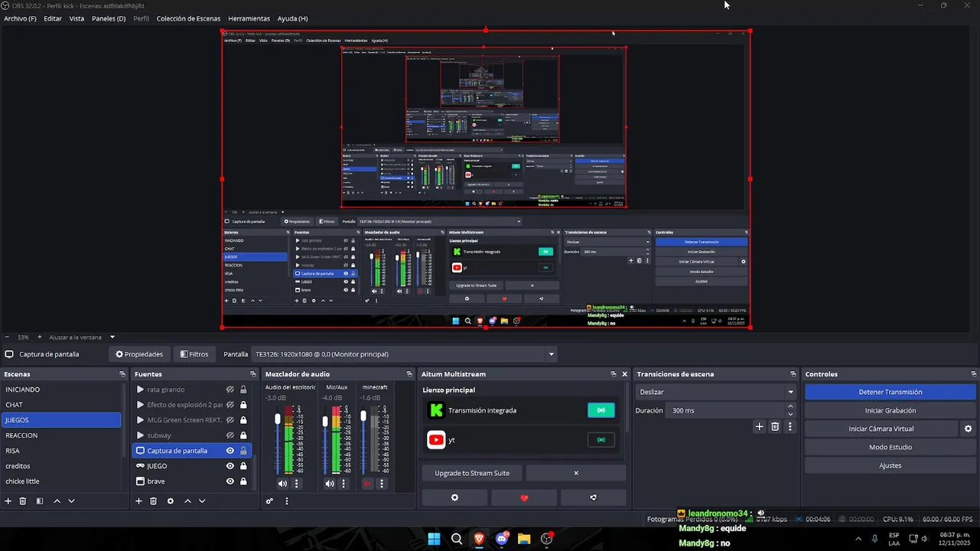The width and height of the screenshot is (980, 551).
Task: Move scene up arrow in Escenas
Action: click(57, 501)
